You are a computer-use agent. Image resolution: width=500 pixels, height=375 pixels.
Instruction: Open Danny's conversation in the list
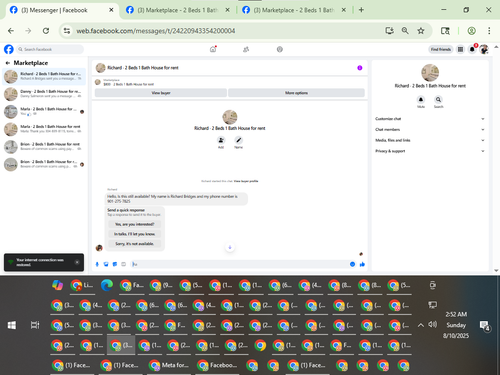click(44, 94)
